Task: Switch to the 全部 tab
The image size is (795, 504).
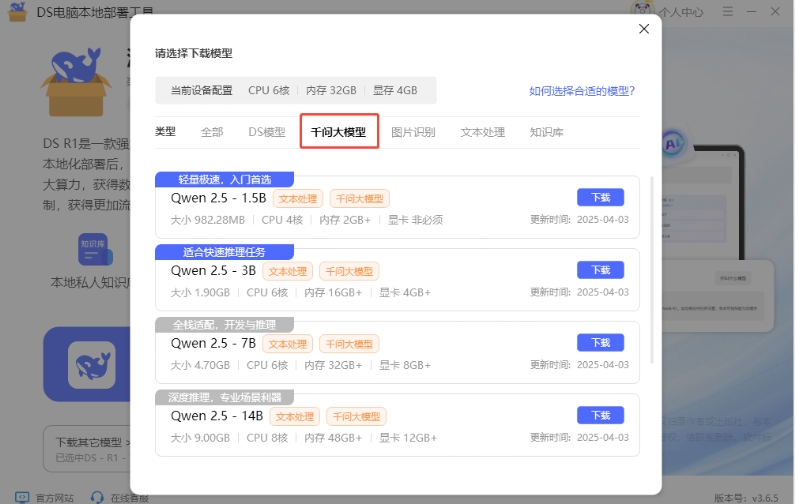Action: (x=212, y=132)
